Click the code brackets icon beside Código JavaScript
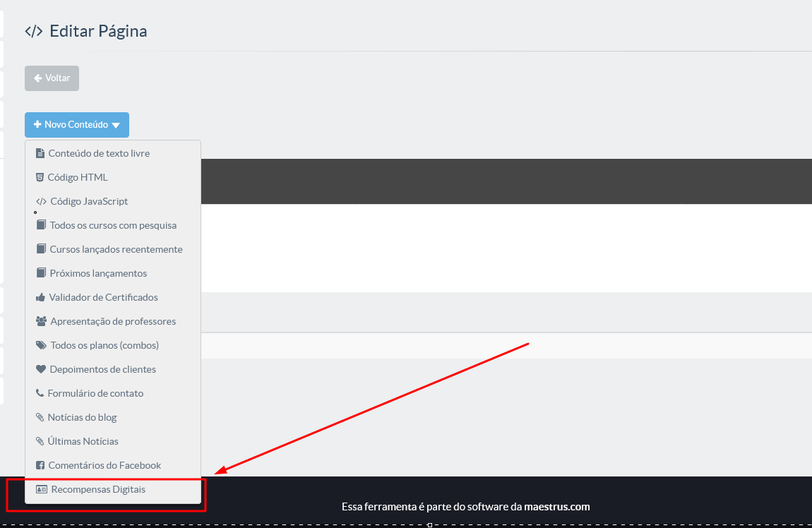 pos(41,201)
